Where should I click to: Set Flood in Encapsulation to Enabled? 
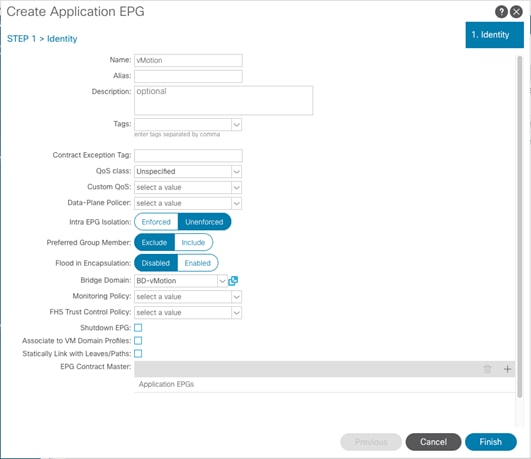[x=197, y=263]
